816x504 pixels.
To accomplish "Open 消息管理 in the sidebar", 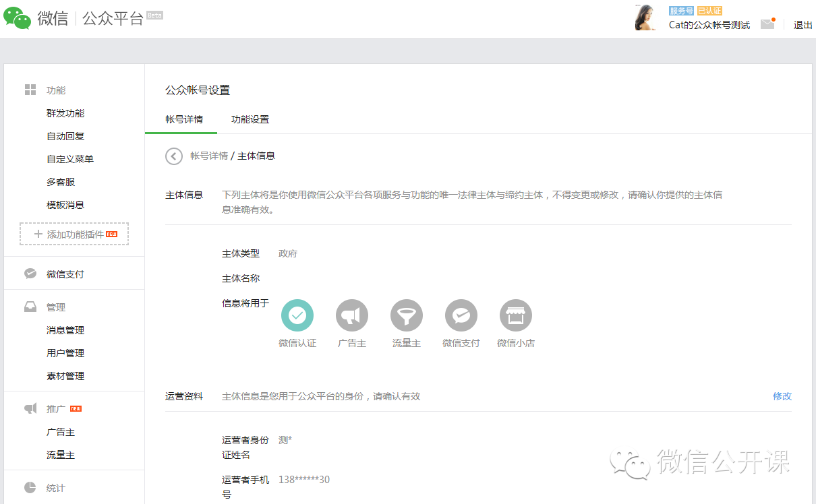I will click(x=65, y=330).
